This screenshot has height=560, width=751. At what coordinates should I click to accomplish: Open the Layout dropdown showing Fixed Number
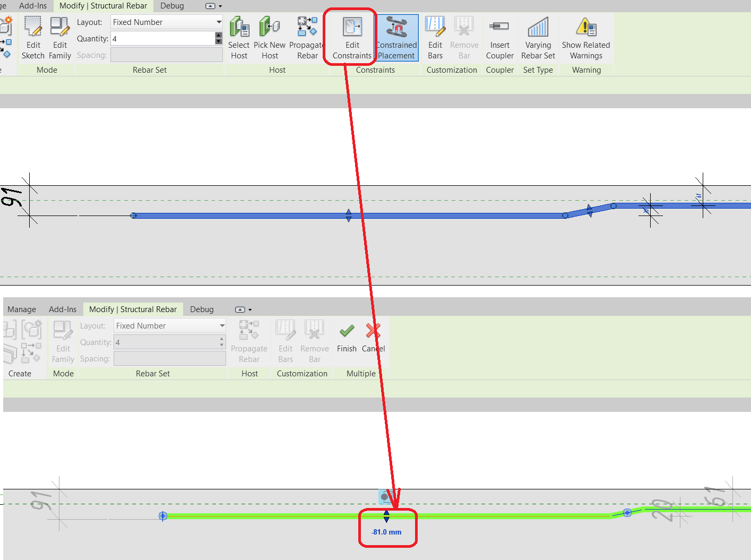pyautogui.click(x=166, y=22)
